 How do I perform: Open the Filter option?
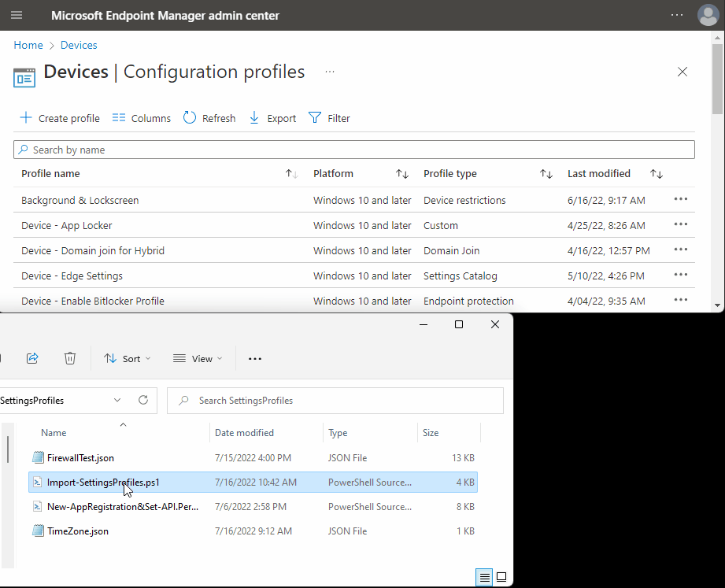pyautogui.click(x=329, y=118)
